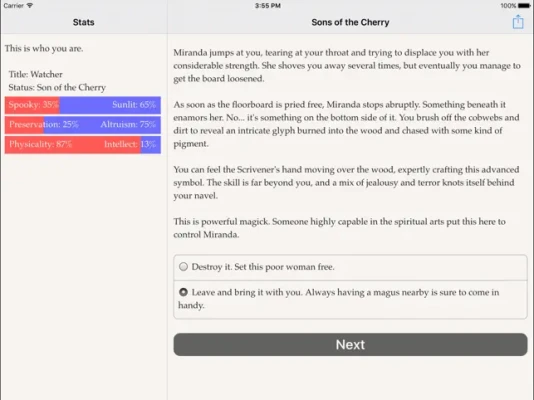534x400 pixels.
Task: Click the 'Title: Watcher' line
Action: click(x=36, y=74)
